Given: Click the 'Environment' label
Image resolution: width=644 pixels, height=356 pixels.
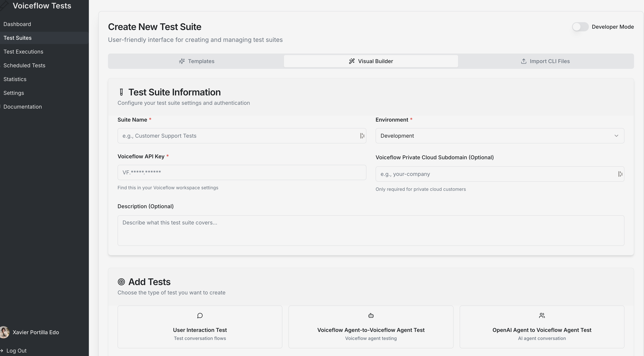Looking at the screenshot, I should click(392, 120).
